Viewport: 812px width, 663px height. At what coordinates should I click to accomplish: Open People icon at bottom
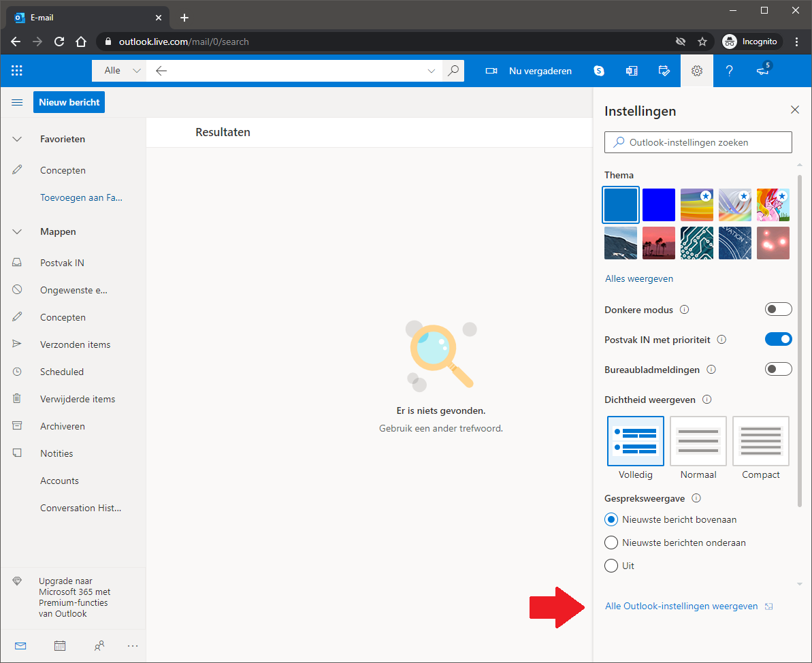tap(99, 646)
